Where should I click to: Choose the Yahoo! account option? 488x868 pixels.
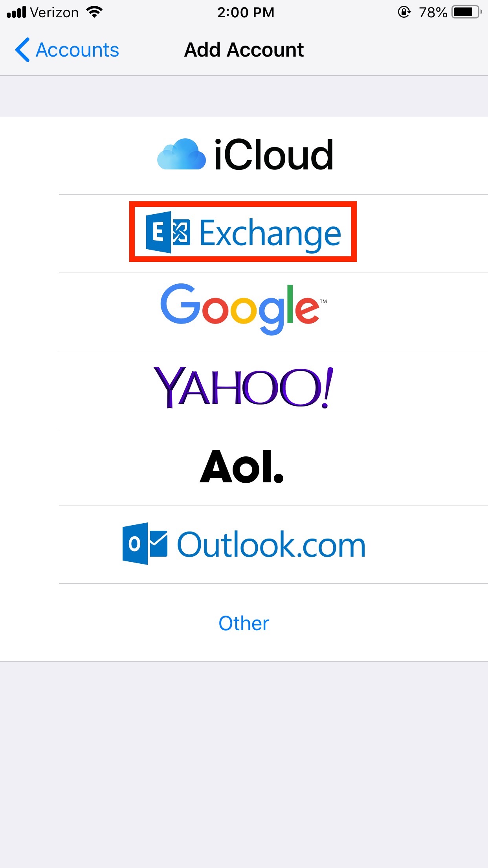tap(244, 389)
